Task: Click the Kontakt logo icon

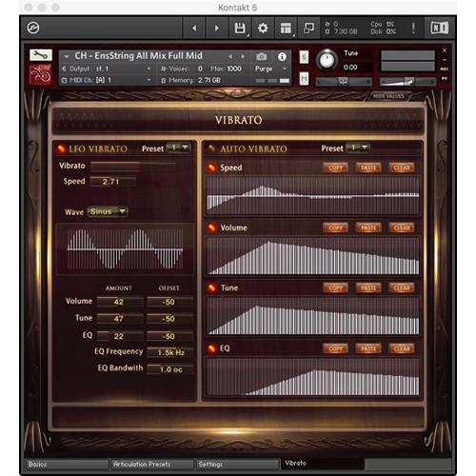Action: (x=33, y=28)
